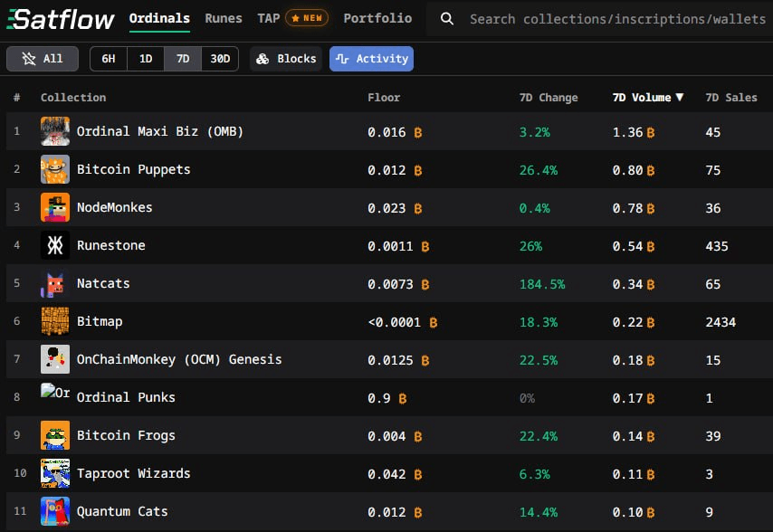This screenshot has width=773, height=532.
Task: Click the NodeMonkes pixel avatar icon
Action: pos(55,208)
